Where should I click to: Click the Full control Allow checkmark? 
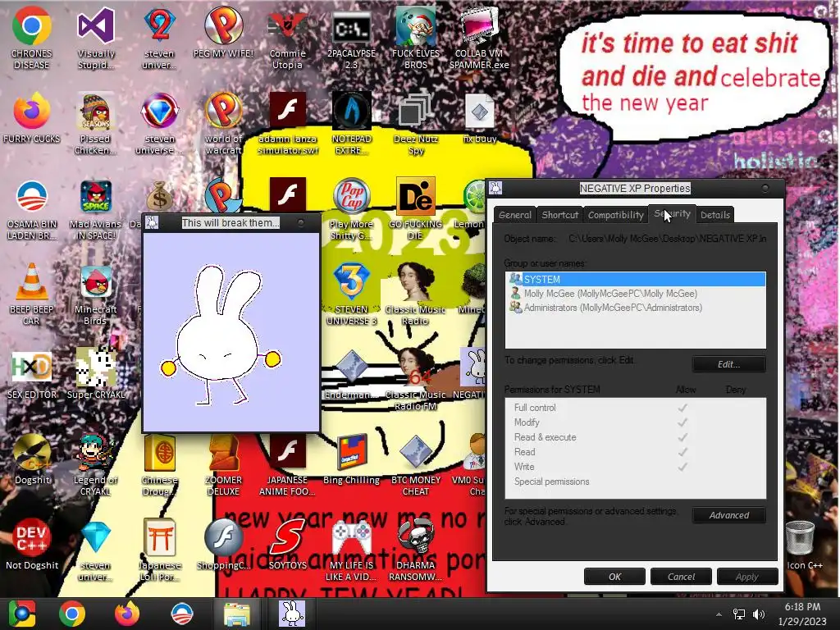(x=682, y=408)
